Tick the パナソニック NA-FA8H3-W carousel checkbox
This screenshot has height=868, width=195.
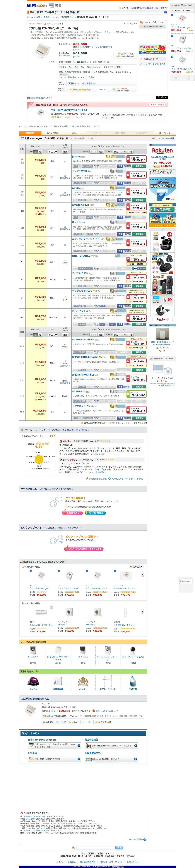[x=115, y=570]
